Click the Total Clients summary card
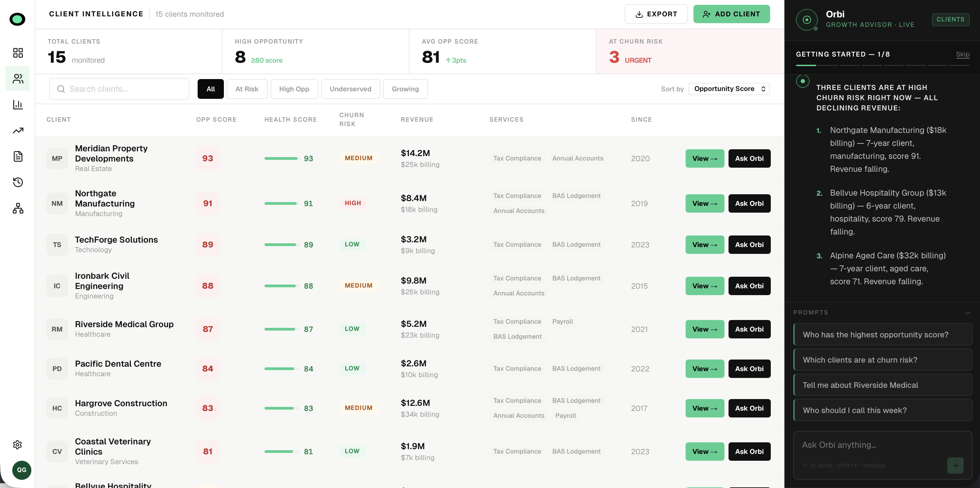Viewport: 980px width, 488px height. tap(128, 51)
